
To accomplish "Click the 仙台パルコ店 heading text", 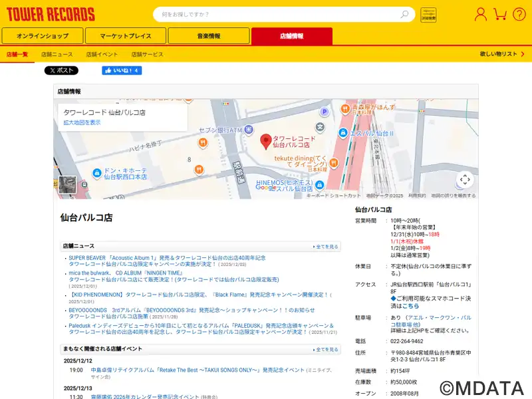I will click(86, 217).
